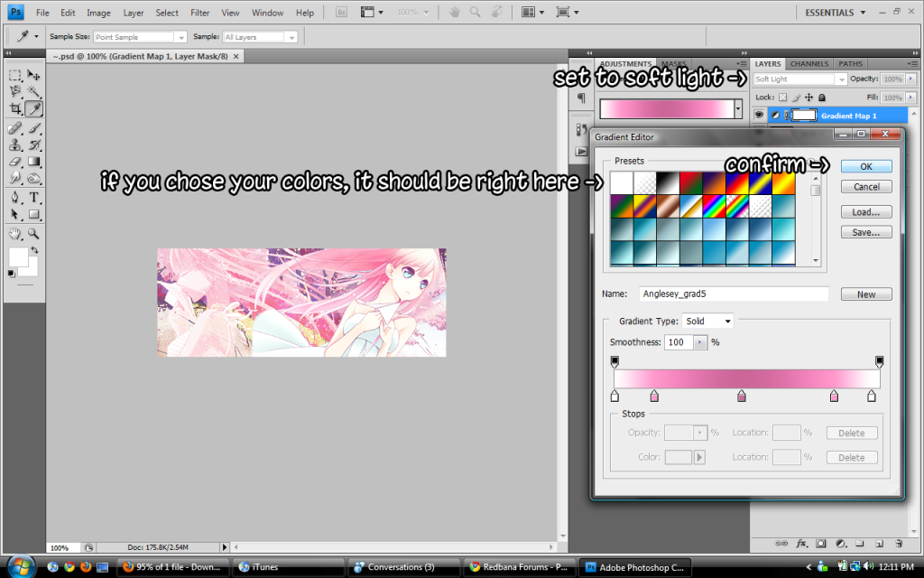This screenshot has height=578, width=924.
Task: Open Adjustments gradient picker arrow
Action: [738, 108]
